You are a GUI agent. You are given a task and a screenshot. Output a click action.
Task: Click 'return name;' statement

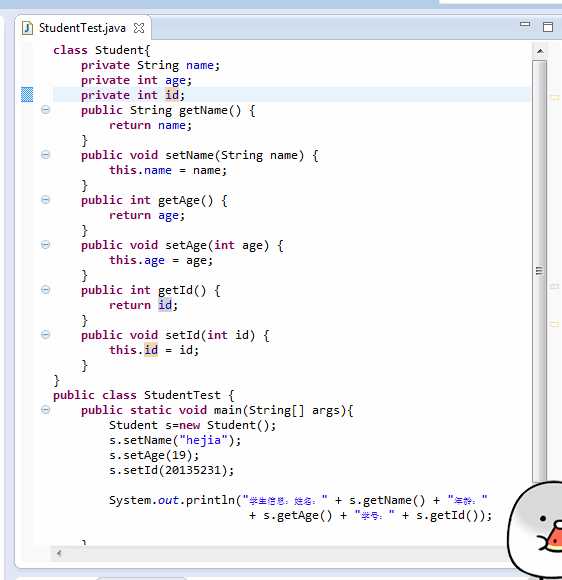coord(150,125)
